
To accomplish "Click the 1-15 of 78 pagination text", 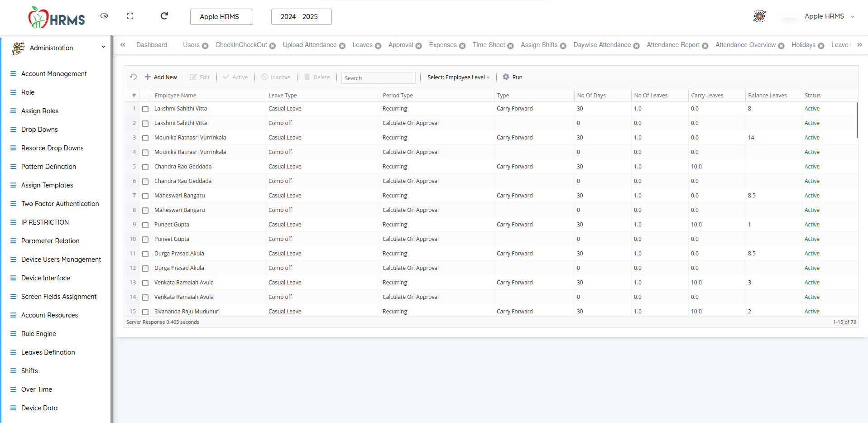I will tap(844, 322).
